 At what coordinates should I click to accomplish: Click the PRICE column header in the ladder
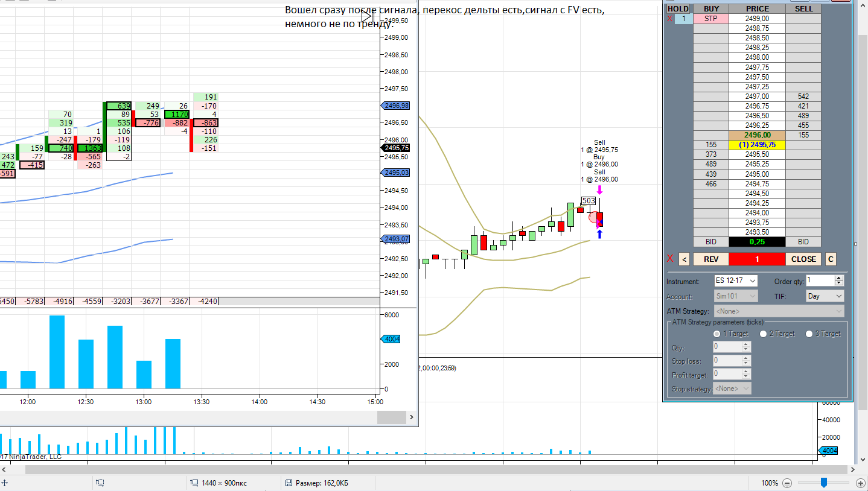point(757,9)
